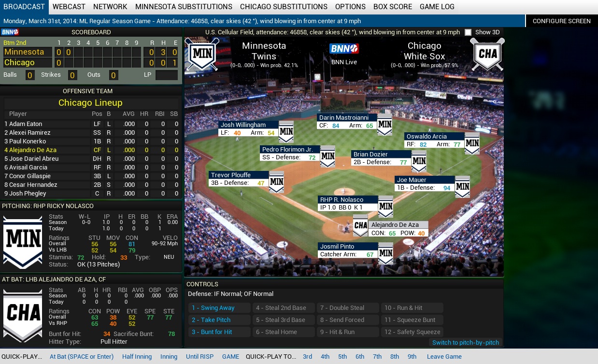
Task: Click Switch to pitch-by-pitch link
Action: tap(465, 342)
